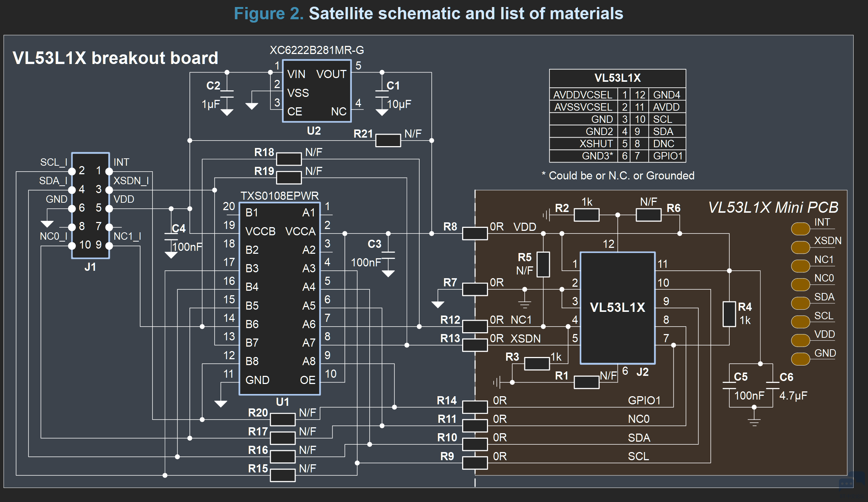Screen dimensions: 868x502
Task: Click the 'XSDN_I' label beside J1
Action: coord(131,181)
